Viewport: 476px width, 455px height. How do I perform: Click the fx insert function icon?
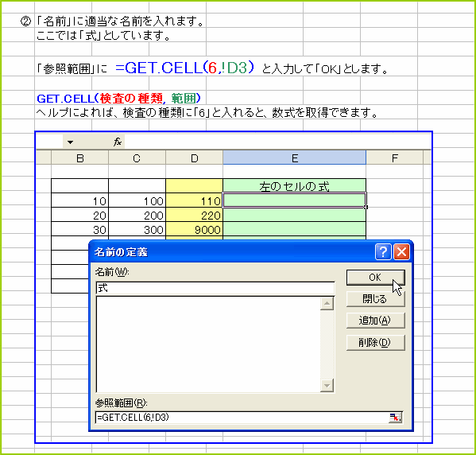[117, 142]
